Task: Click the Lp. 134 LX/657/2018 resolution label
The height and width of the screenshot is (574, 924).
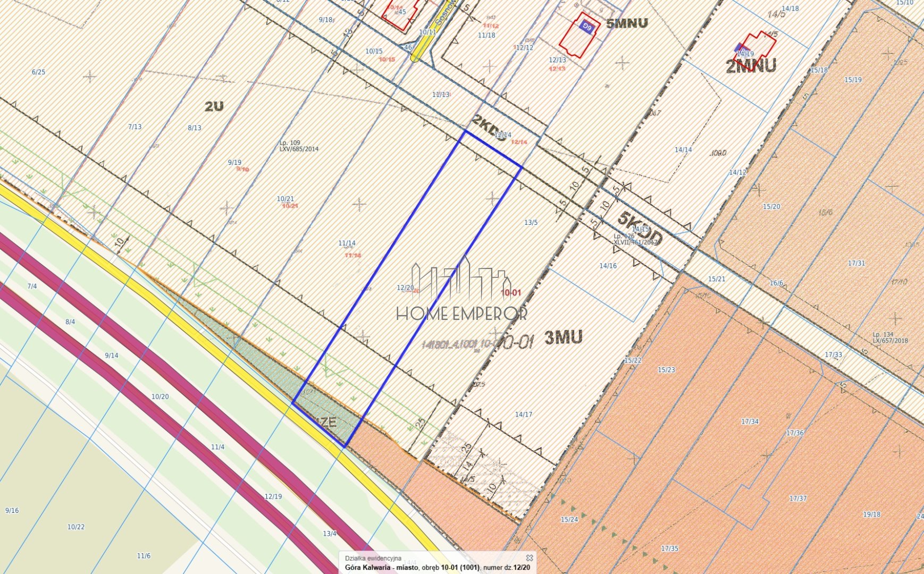Action: coord(890,337)
